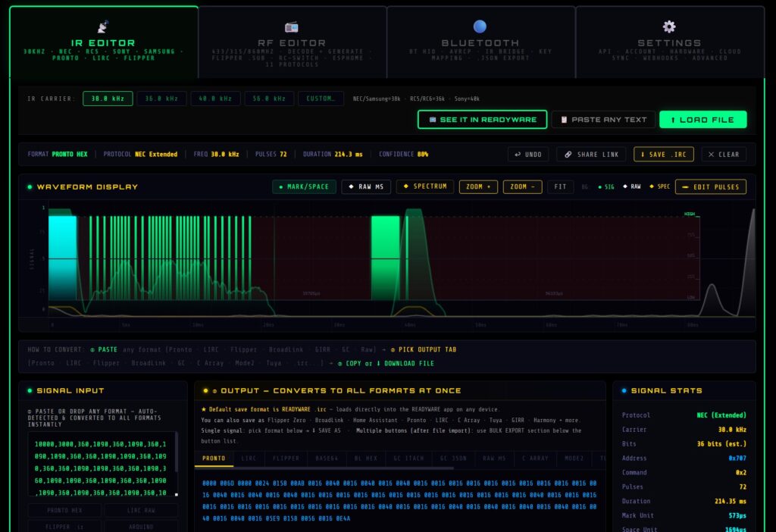Click See It In Readyware button
Image resolution: width=776 pixels, height=532 pixels.
tap(483, 120)
